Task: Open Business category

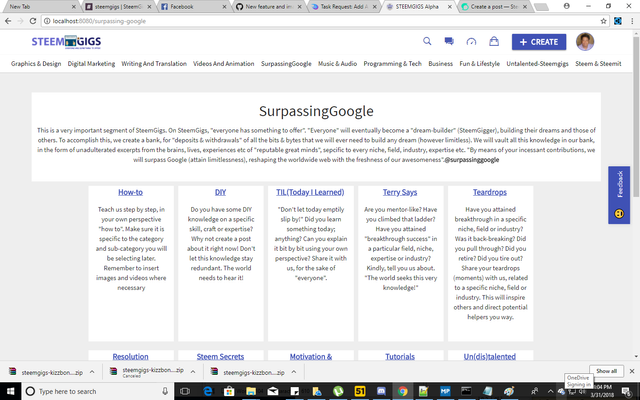Action: (x=440, y=64)
